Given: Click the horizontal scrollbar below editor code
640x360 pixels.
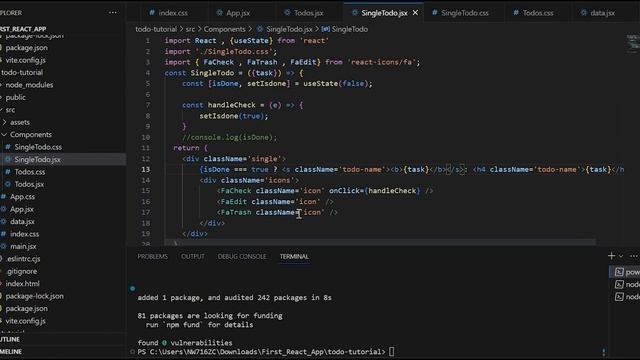Looking at the screenshot, I should tap(380, 242).
